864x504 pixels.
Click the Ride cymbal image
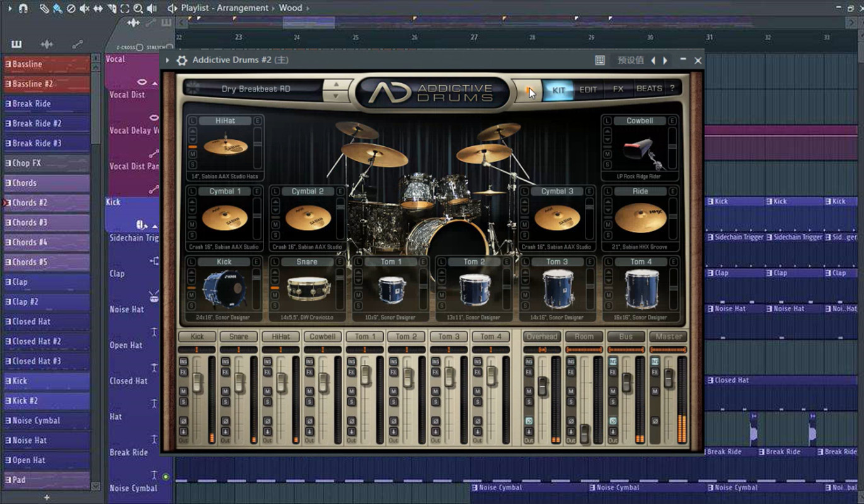(x=640, y=217)
